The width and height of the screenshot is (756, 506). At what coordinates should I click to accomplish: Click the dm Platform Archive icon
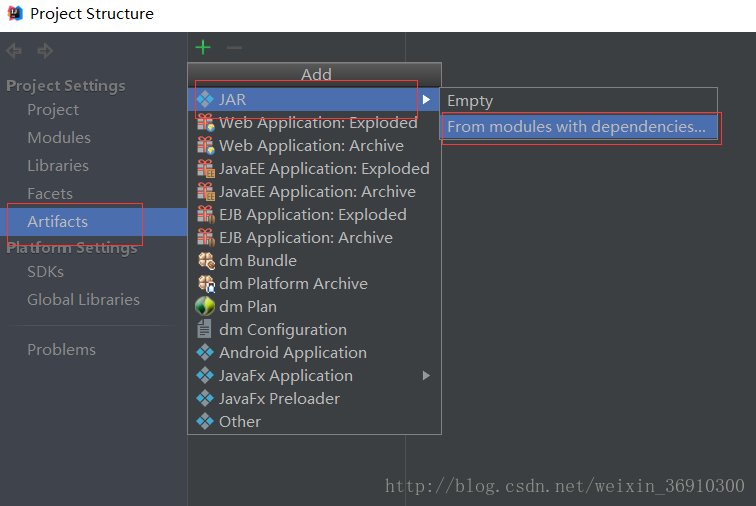[206, 284]
